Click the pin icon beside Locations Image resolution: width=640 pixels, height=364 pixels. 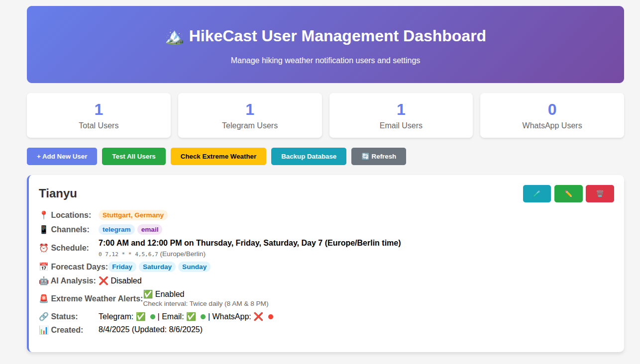click(x=44, y=215)
